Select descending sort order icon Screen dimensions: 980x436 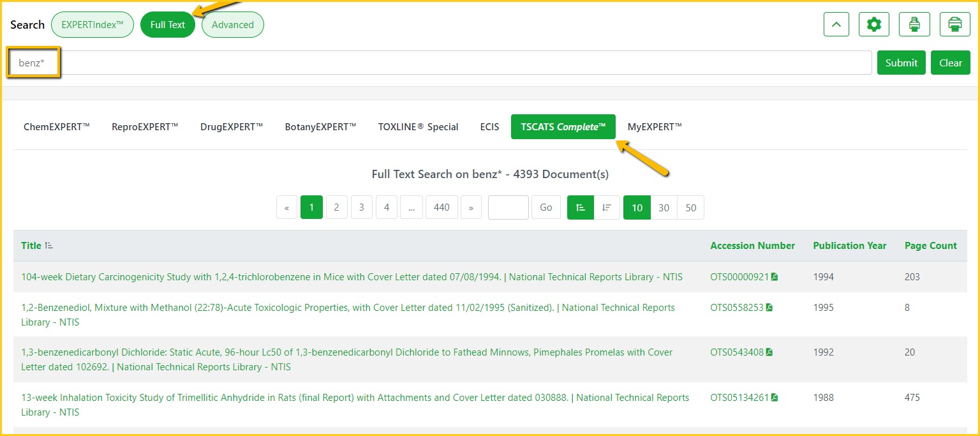point(607,207)
